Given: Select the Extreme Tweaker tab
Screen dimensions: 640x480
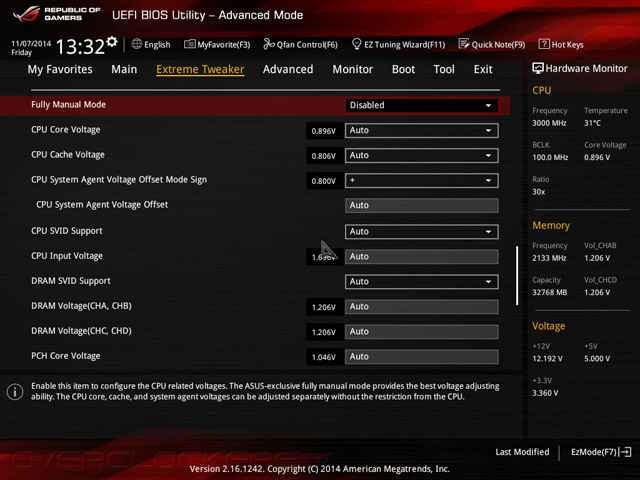Looking at the screenshot, I should 200,69.
